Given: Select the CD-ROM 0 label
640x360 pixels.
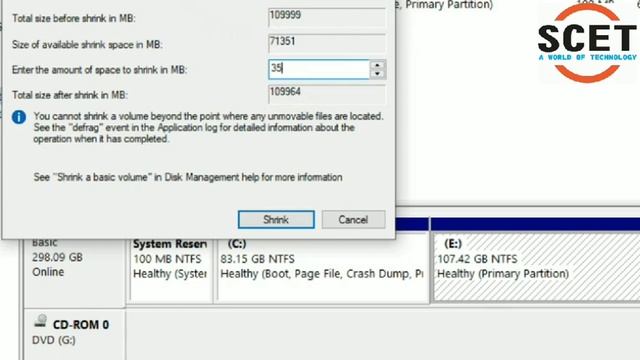Looking at the screenshot, I should pos(81,324).
